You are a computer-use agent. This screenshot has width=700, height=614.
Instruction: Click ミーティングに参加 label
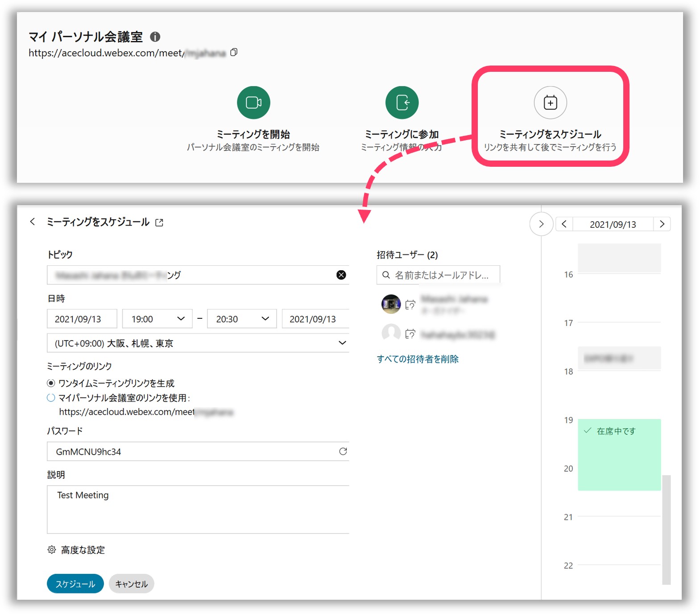[x=402, y=134]
